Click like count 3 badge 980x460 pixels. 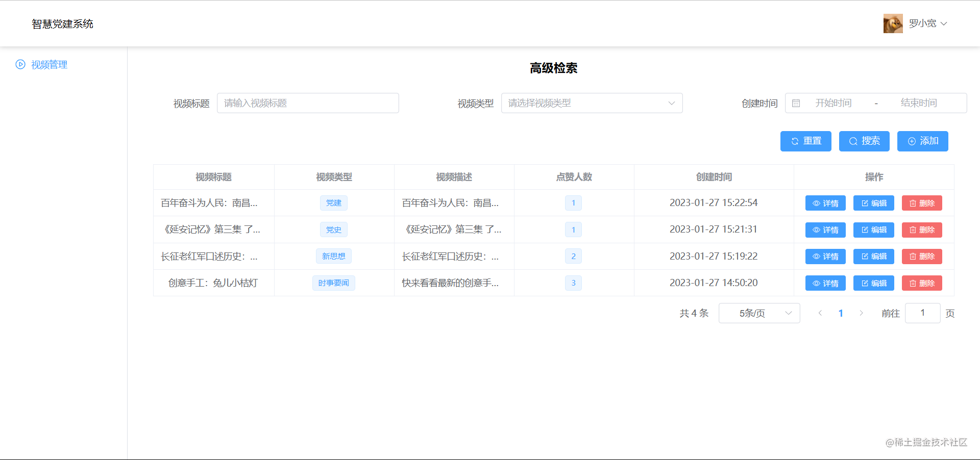coord(573,283)
